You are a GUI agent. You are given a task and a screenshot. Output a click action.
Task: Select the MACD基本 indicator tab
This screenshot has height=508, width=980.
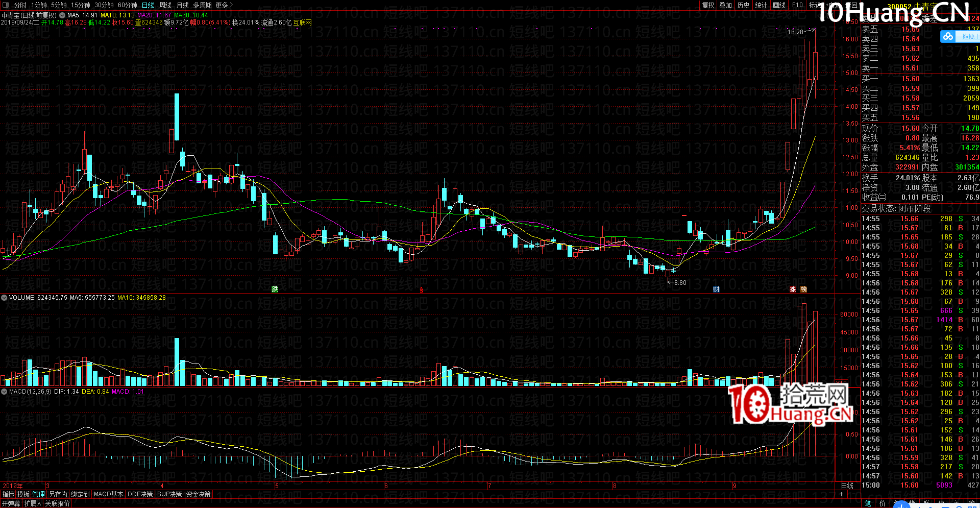click(x=108, y=494)
